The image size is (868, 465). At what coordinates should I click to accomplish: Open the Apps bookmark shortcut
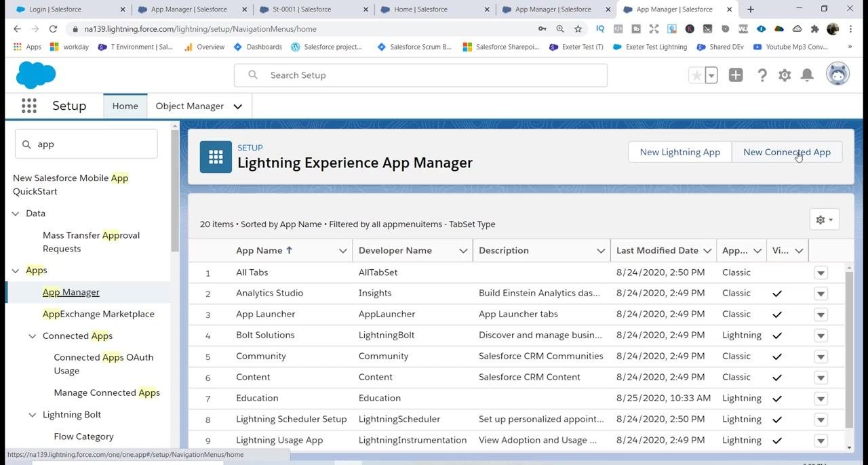[28, 47]
